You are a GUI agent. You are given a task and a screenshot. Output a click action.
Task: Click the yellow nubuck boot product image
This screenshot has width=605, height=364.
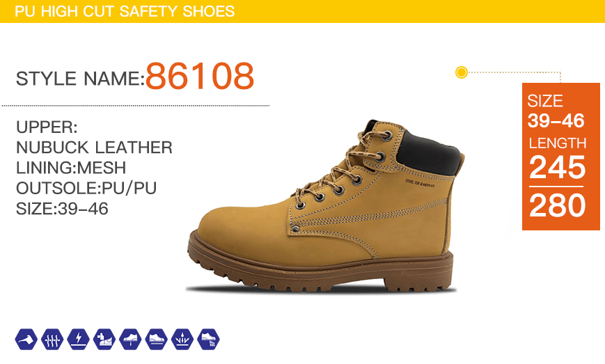[x=325, y=207]
